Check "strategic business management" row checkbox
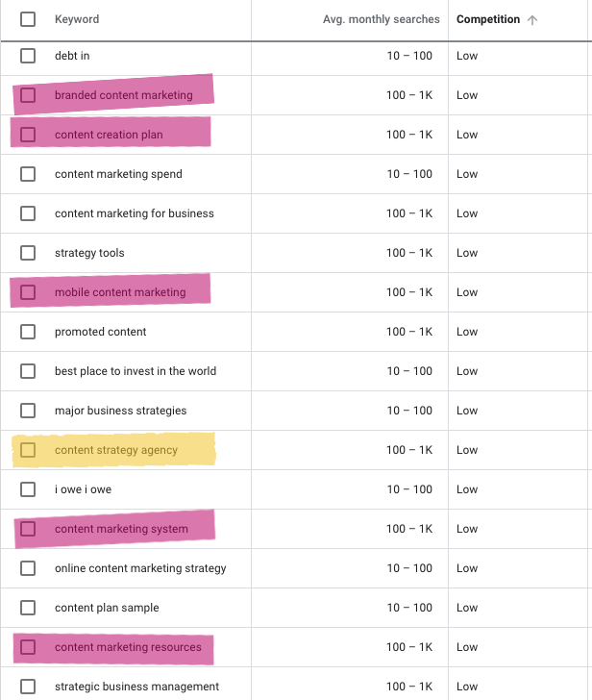This screenshot has height=700, width=592. tap(28, 687)
